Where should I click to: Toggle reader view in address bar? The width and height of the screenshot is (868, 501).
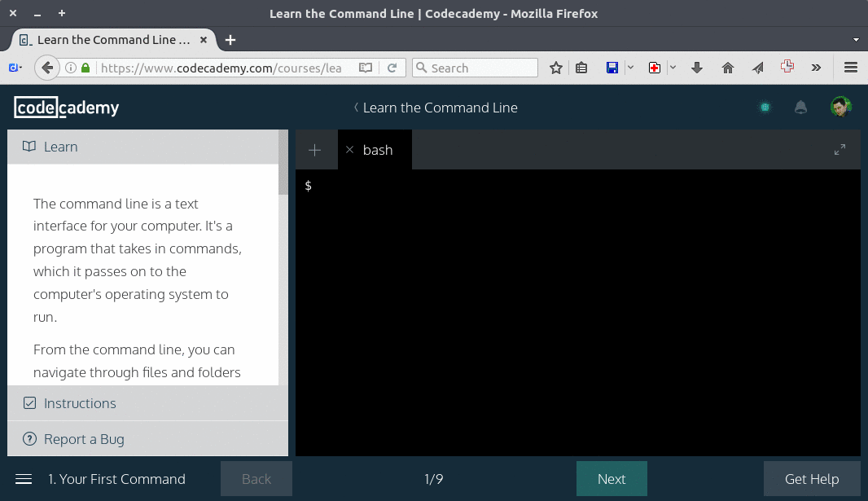(366, 68)
